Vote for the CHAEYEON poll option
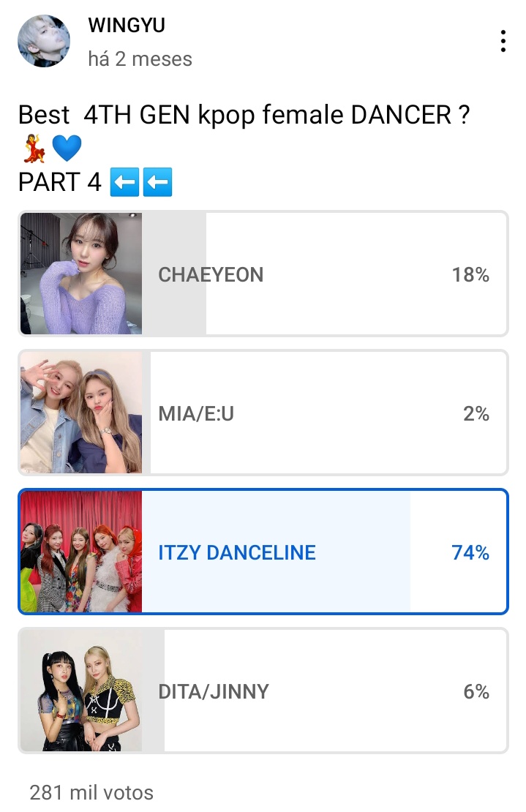 tap(263, 274)
